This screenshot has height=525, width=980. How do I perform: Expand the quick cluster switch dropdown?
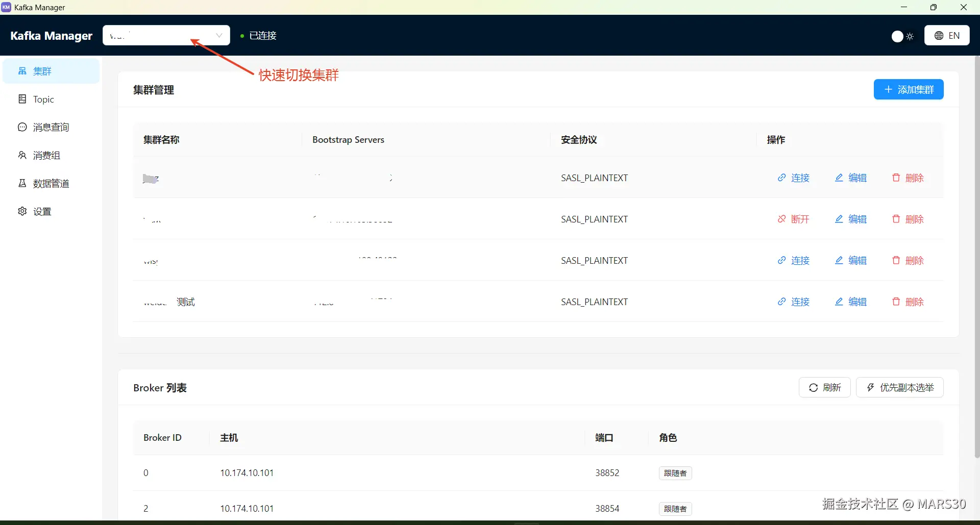click(x=166, y=35)
